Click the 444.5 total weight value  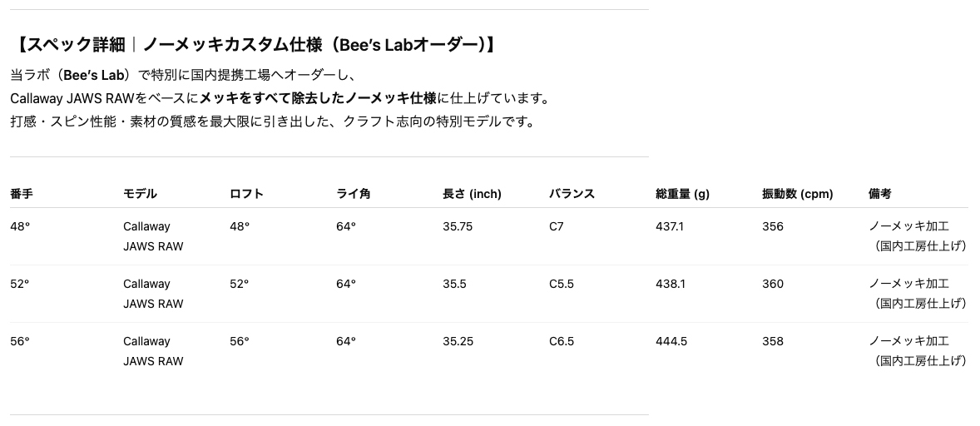coord(671,341)
